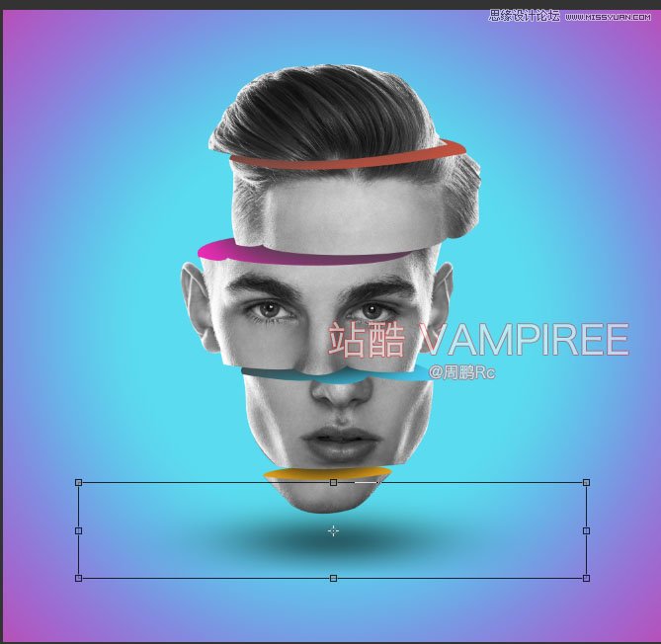
Task: Click the 站酷 VAMPIREE watermark text
Action: (478, 341)
